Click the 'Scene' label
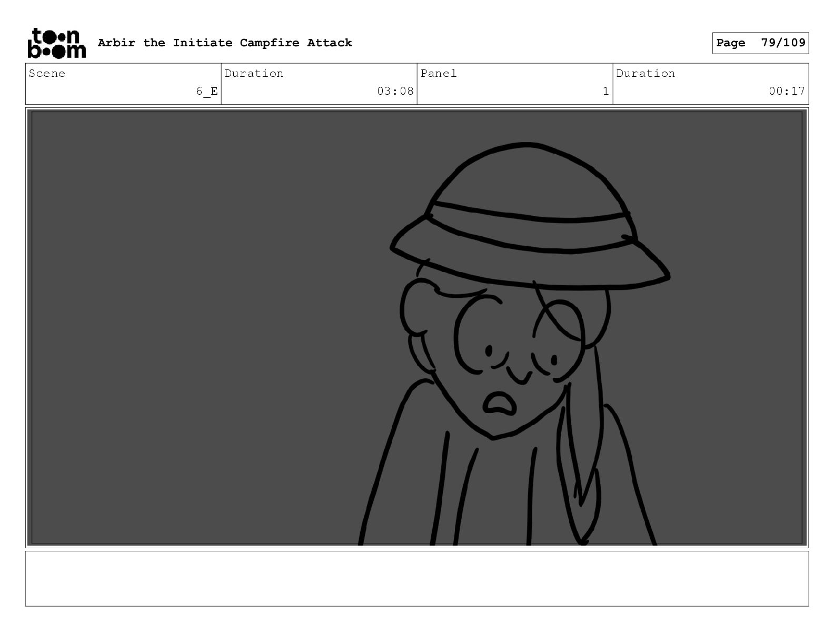Image resolution: width=834 pixels, height=644 pixels. [47, 74]
